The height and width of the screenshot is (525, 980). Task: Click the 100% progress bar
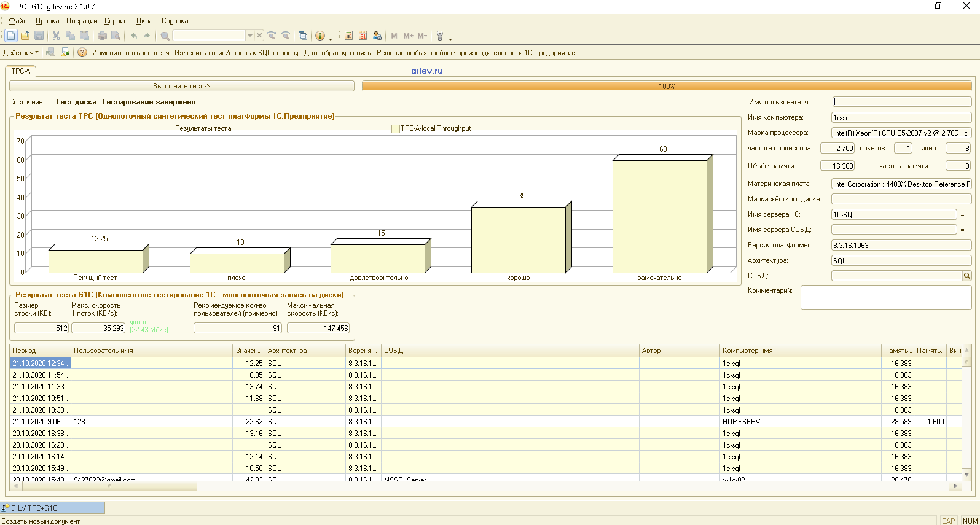coord(667,86)
